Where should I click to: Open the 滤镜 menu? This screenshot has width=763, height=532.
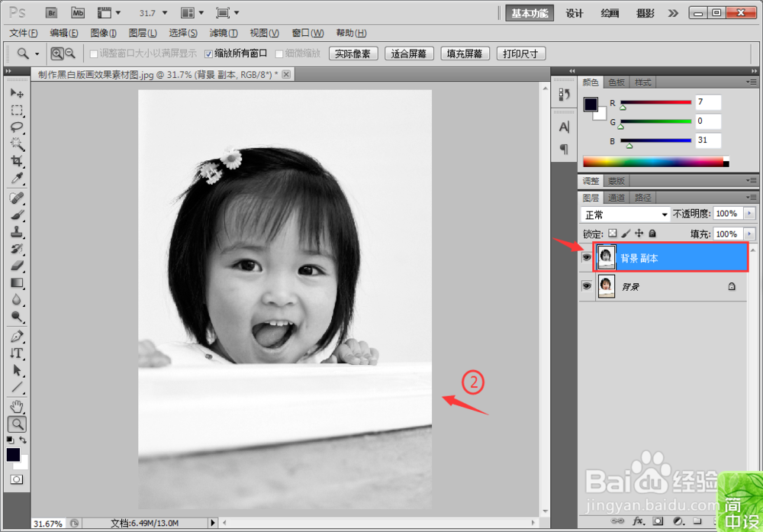[x=224, y=33]
